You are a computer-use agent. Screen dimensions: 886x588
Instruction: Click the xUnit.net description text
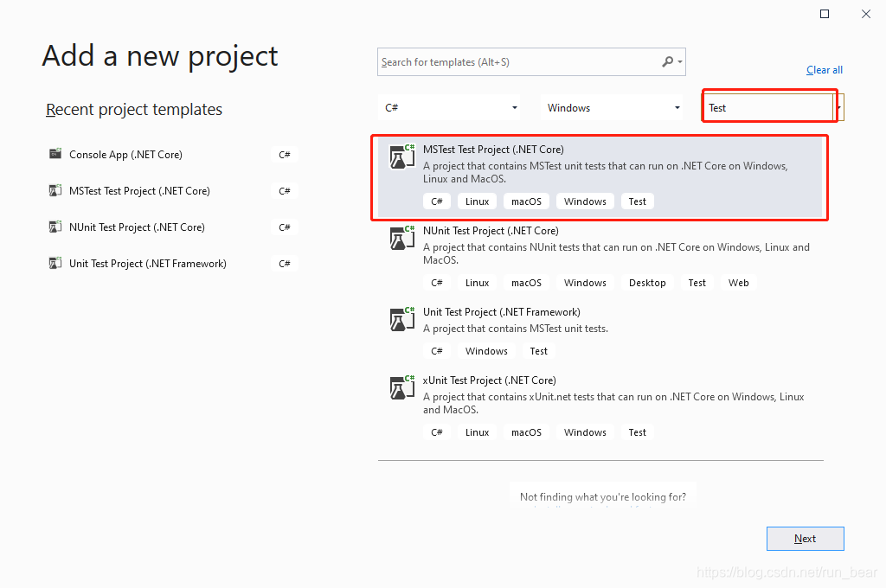(x=613, y=403)
